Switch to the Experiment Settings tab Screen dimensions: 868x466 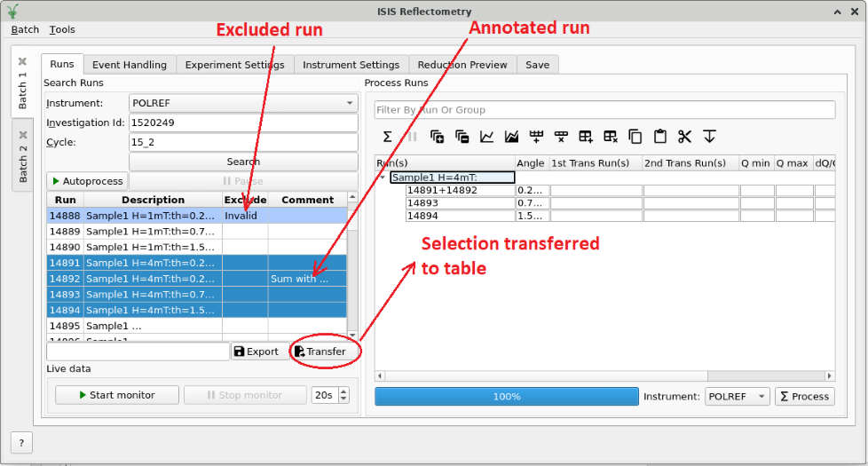click(x=234, y=65)
